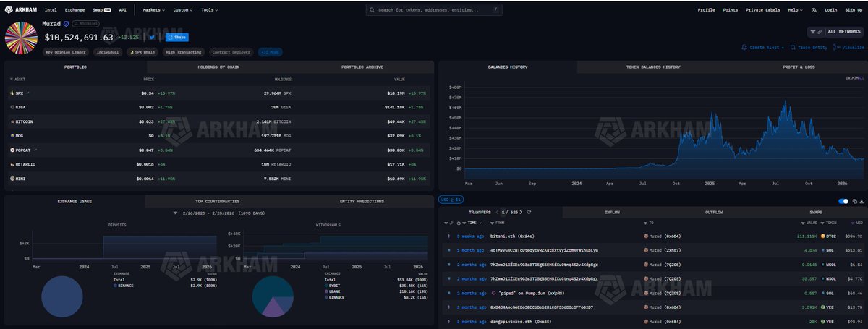Switch to Token Balances History tab
Image resolution: width=868 pixels, height=329 pixels.
coord(653,67)
